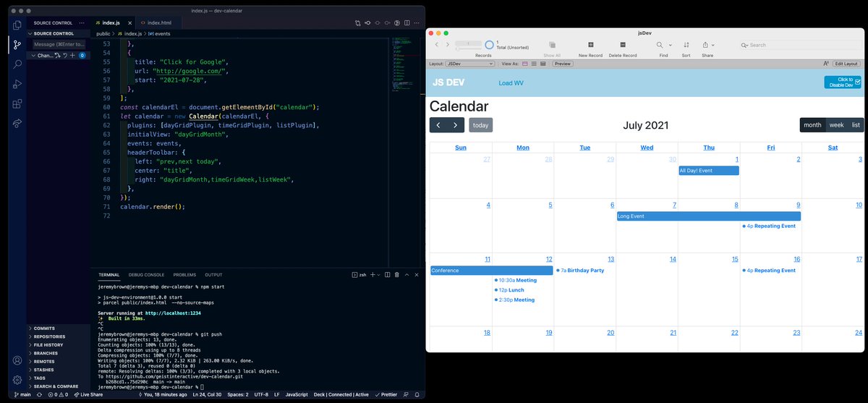
Task: Click Delete Record in jsDev toolbar
Action: click(x=623, y=49)
